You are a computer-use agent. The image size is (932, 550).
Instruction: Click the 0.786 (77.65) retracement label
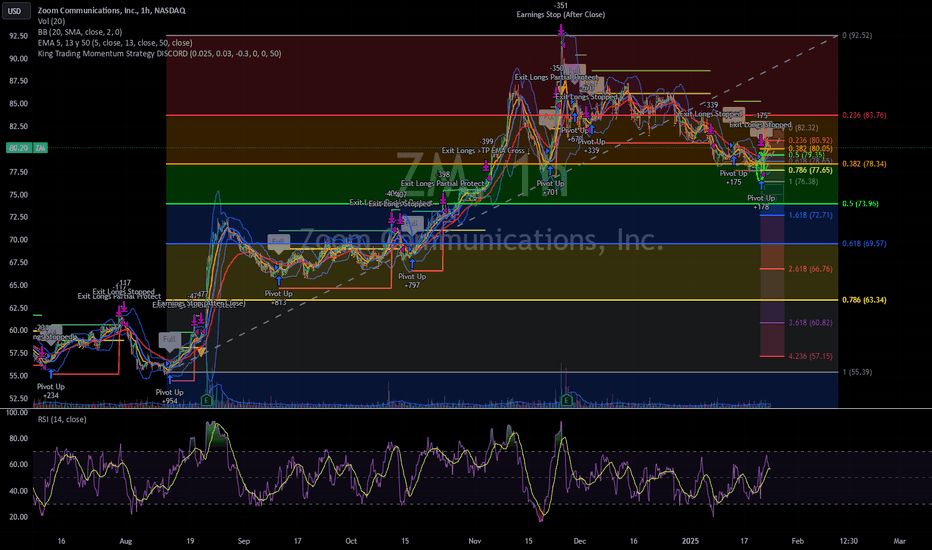(x=810, y=170)
